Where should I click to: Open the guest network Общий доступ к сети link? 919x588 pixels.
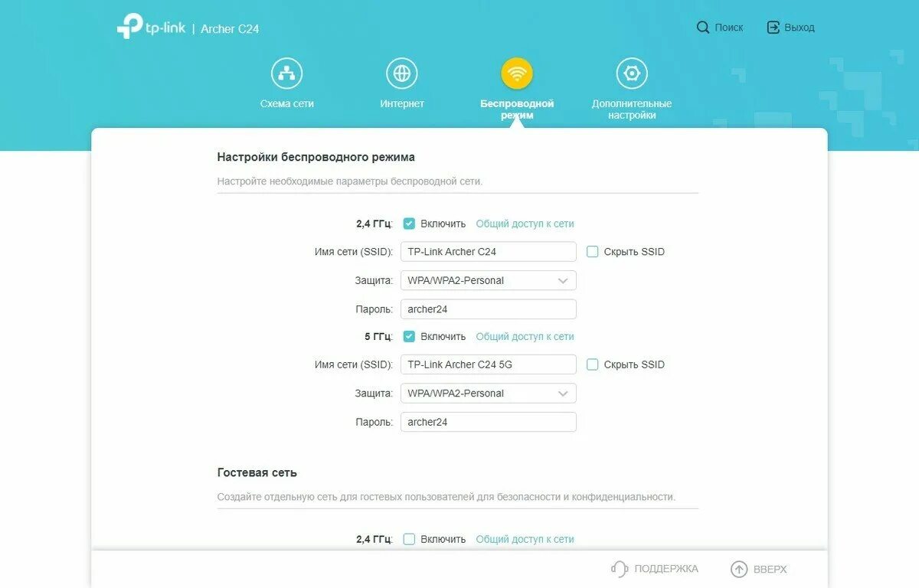tap(525, 539)
